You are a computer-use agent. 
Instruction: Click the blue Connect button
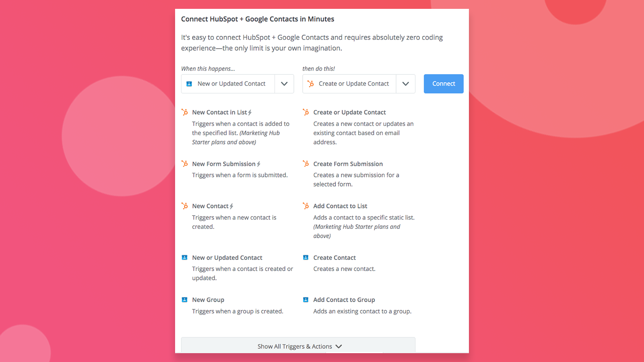click(444, 84)
